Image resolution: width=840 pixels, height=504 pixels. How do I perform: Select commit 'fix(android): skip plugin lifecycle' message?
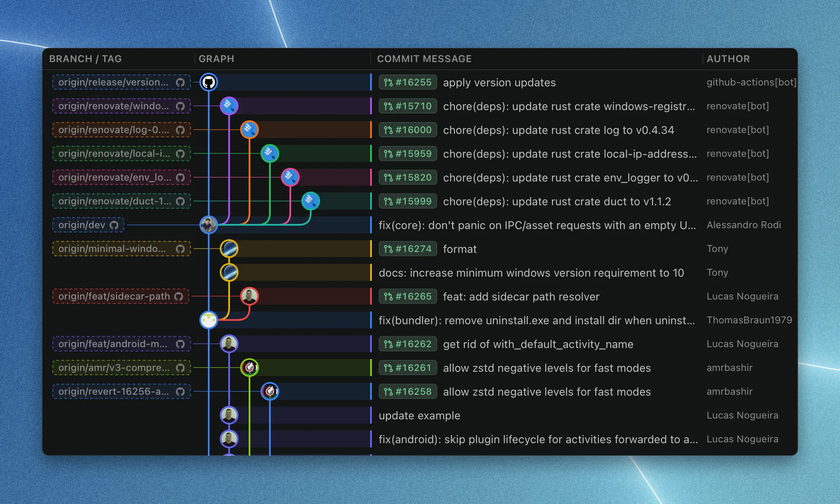538,439
